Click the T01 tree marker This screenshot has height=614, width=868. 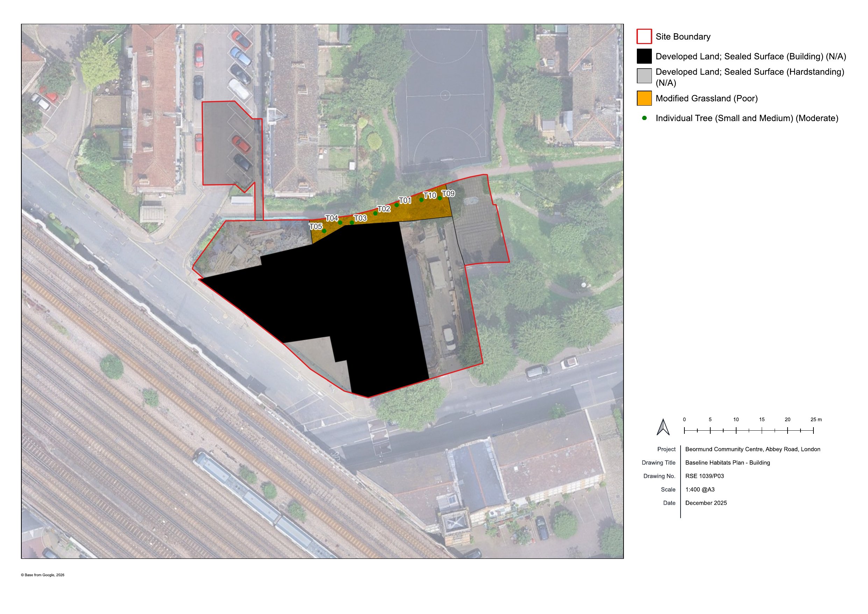click(x=397, y=205)
